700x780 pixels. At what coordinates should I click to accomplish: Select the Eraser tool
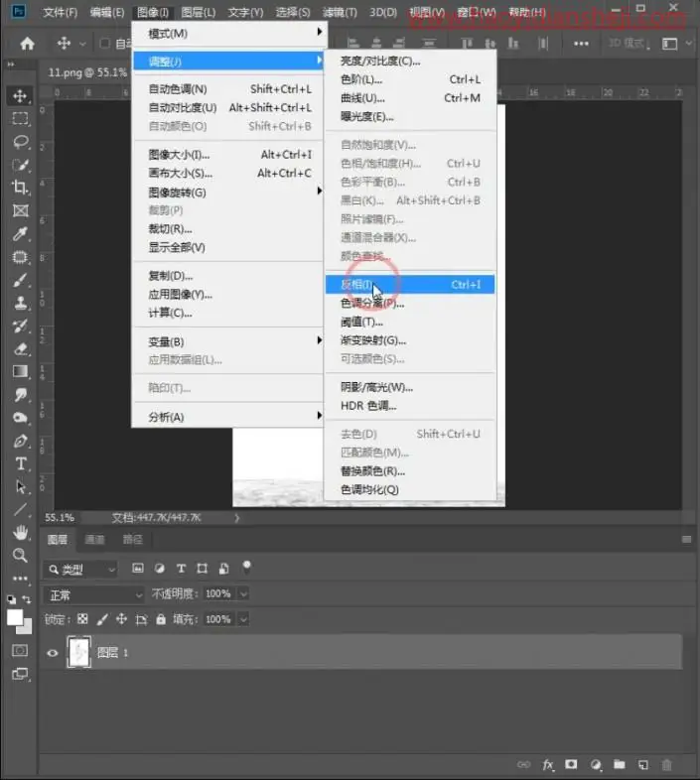click(x=20, y=348)
